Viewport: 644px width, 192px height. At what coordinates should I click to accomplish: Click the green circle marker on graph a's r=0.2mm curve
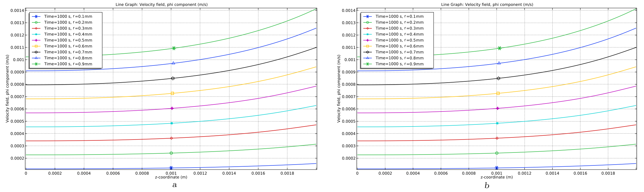pyautogui.click(x=171, y=153)
